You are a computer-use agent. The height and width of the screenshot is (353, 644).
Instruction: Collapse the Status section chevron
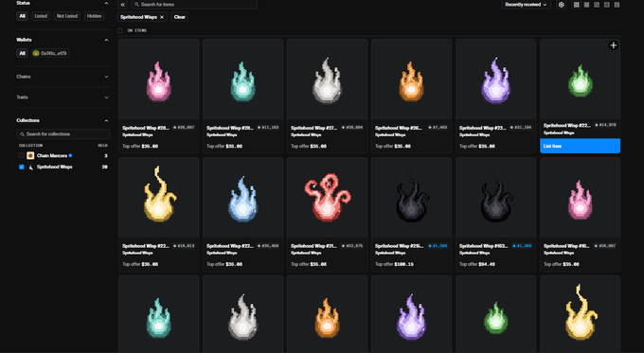coord(106,3)
